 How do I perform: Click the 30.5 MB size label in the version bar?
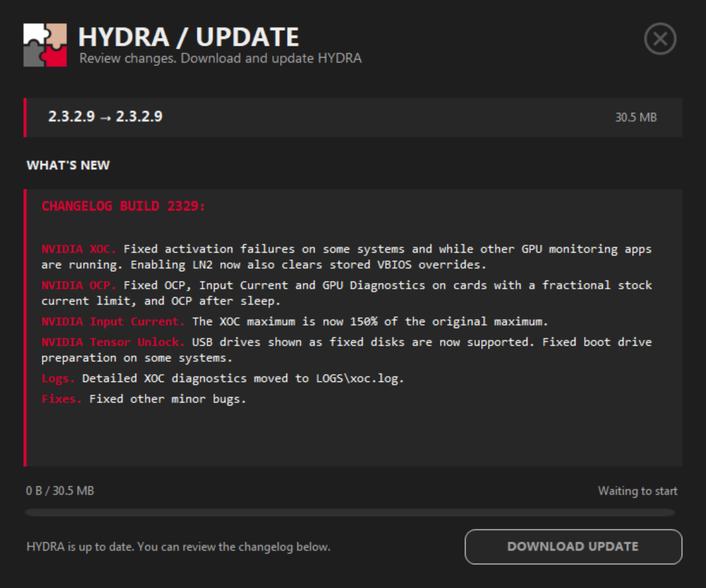point(636,118)
